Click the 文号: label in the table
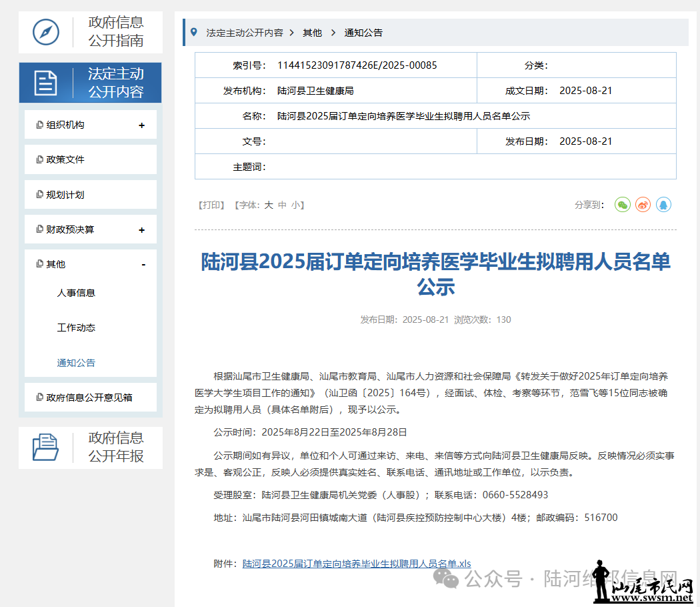 pos(254,141)
